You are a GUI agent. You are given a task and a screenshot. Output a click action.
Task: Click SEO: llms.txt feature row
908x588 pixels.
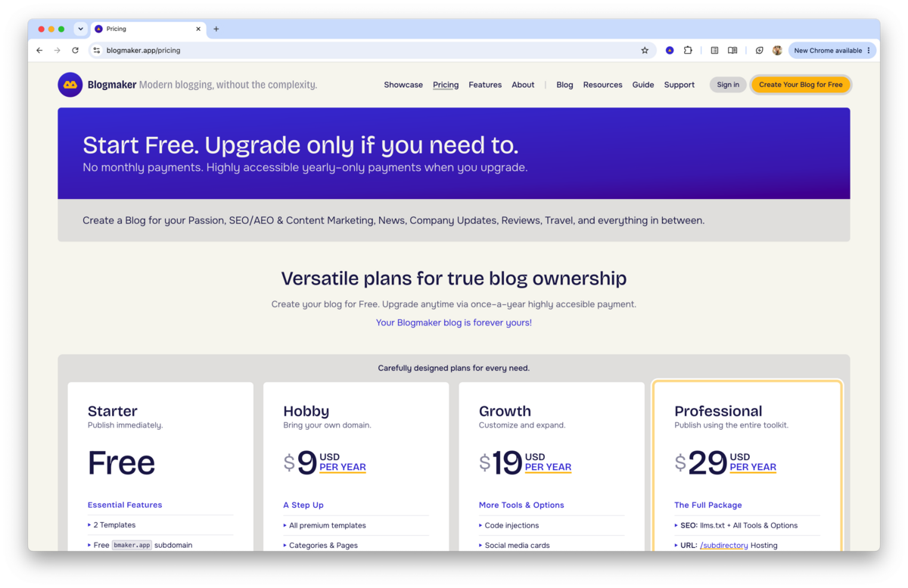point(747,525)
